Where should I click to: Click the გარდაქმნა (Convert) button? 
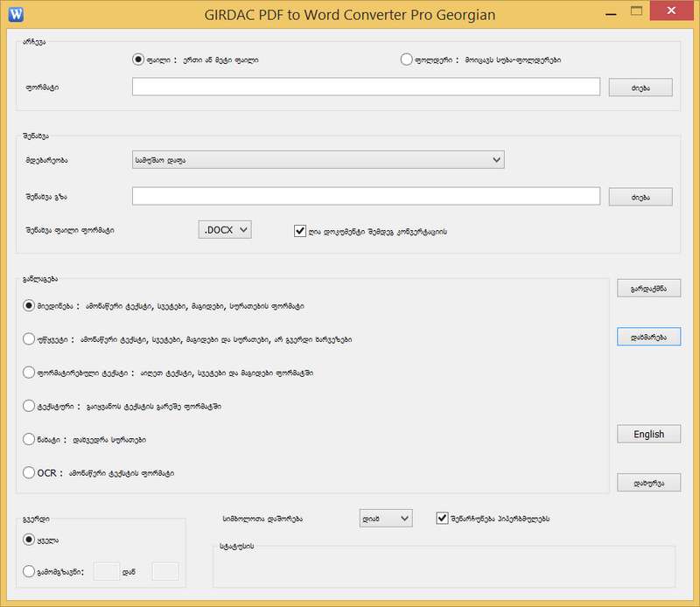tap(648, 289)
